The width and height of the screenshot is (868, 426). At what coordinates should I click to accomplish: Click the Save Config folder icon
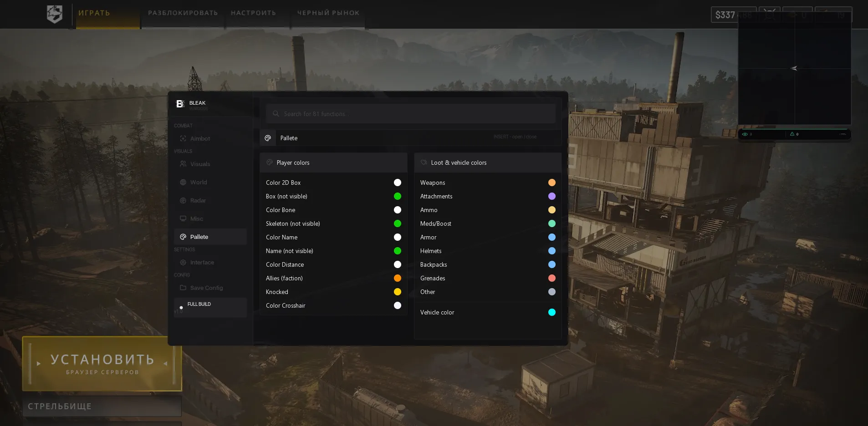pyautogui.click(x=183, y=288)
